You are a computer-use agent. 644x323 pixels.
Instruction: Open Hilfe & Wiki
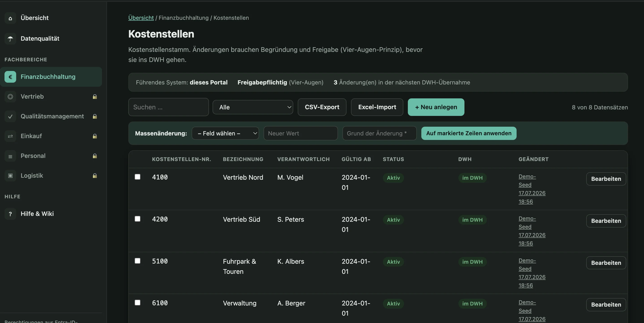[x=51, y=214]
